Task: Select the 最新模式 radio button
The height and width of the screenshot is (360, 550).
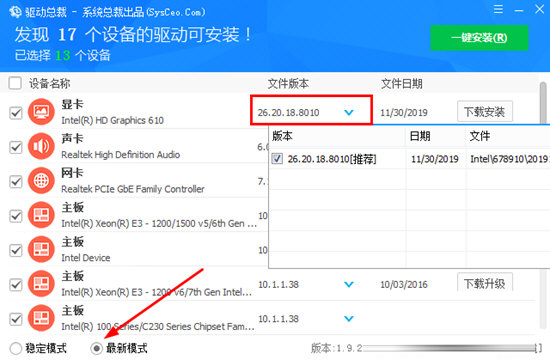Action: click(96, 348)
